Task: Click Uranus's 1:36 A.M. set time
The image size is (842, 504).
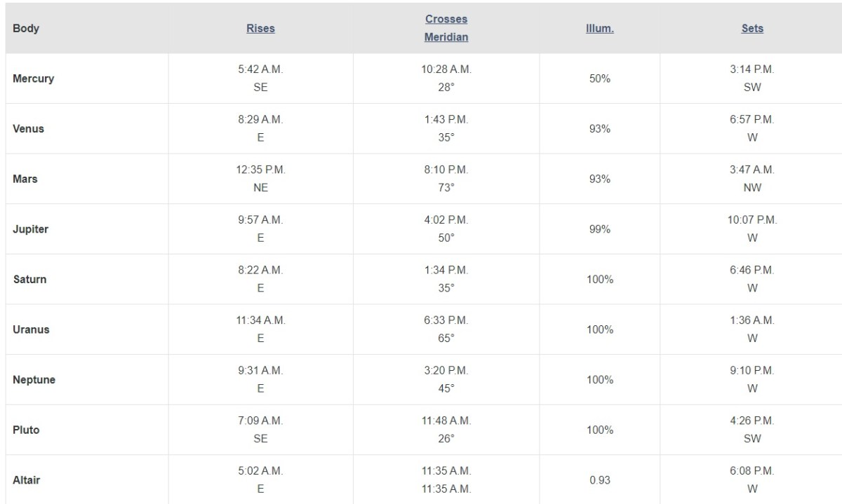Action: pos(752,320)
